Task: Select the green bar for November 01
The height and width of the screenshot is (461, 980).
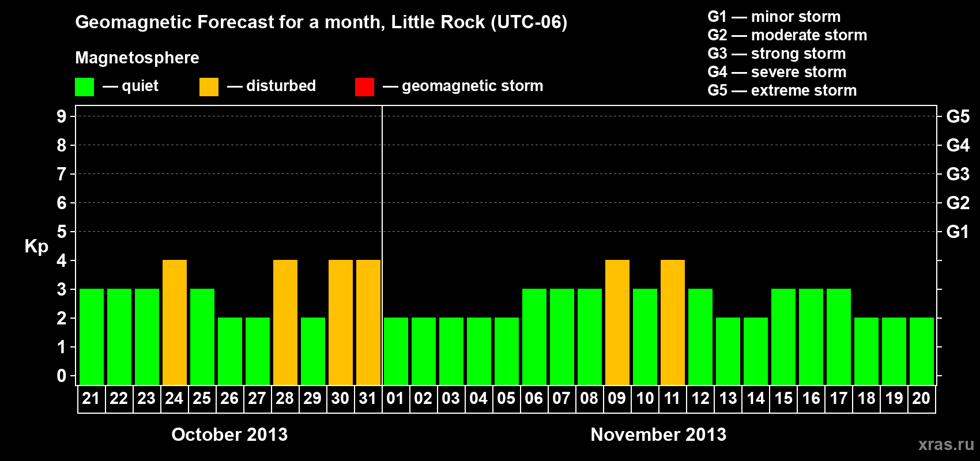Action: tap(396, 351)
